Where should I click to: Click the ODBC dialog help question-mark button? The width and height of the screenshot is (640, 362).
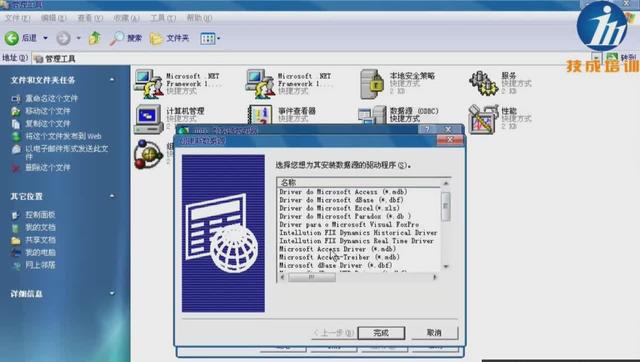pyautogui.click(x=427, y=129)
